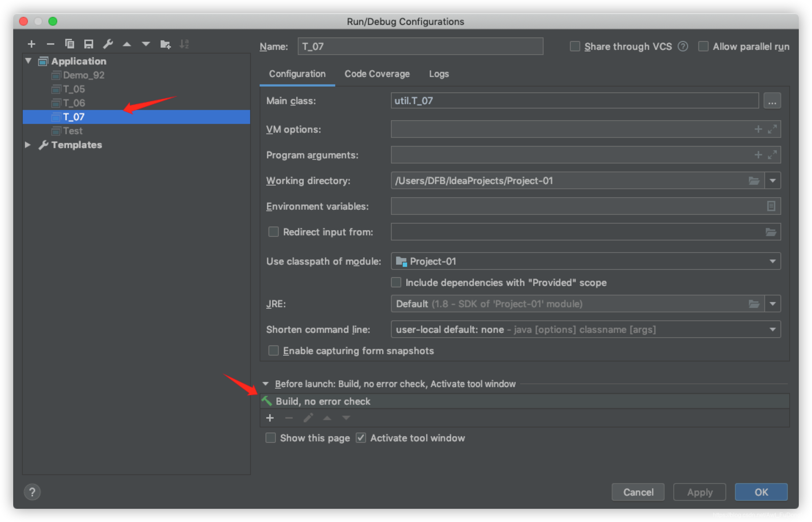The width and height of the screenshot is (812, 522).
Task: Open edit templates wrench icon
Action: pyautogui.click(x=108, y=44)
